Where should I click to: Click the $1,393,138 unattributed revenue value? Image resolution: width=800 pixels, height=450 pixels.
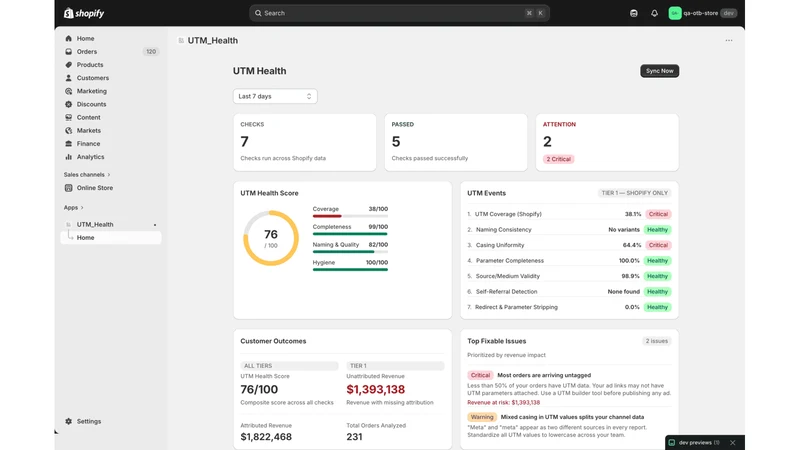click(x=376, y=389)
